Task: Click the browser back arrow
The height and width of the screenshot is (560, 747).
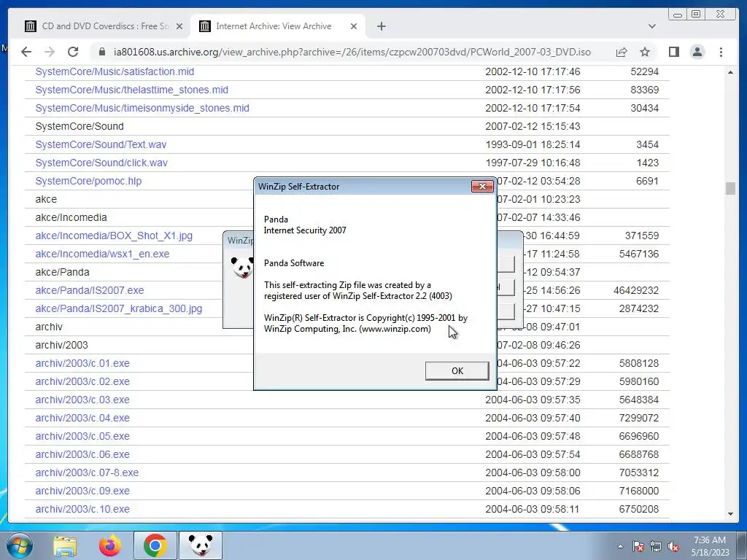Action: (x=26, y=52)
